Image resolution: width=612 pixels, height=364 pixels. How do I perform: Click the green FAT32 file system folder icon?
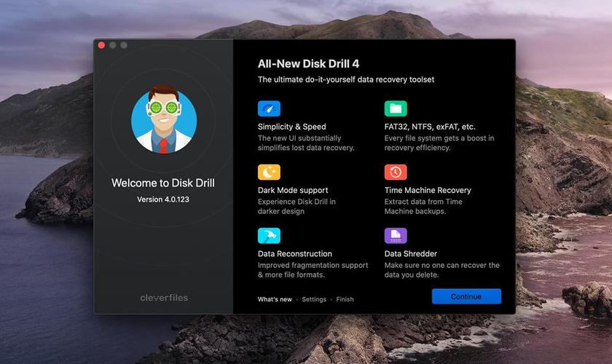[x=396, y=109]
